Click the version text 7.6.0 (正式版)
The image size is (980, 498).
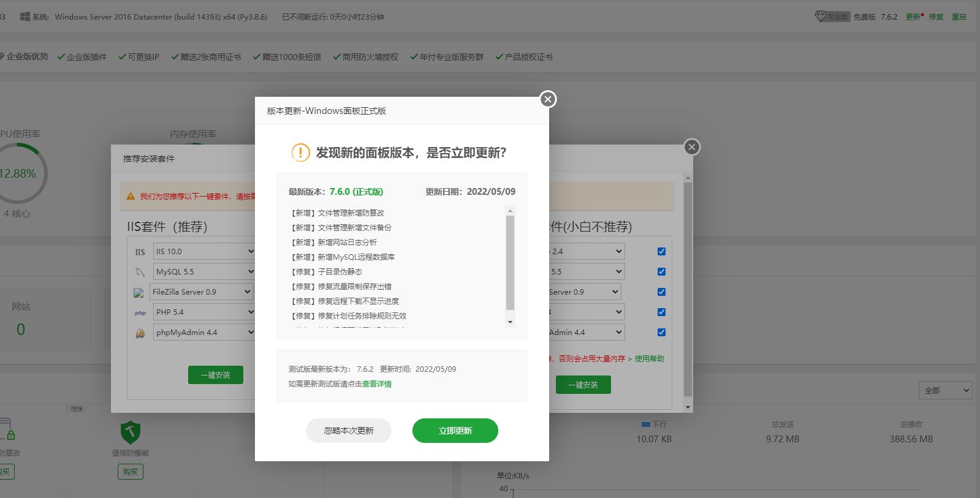356,192
